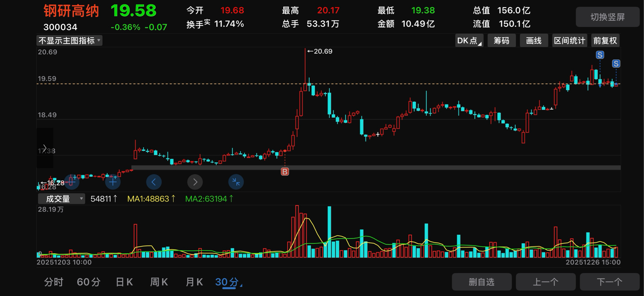The width and height of the screenshot is (644, 296).
Task: Open the 成交量 sub-indicator dropdown
Action: click(x=61, y=199)
